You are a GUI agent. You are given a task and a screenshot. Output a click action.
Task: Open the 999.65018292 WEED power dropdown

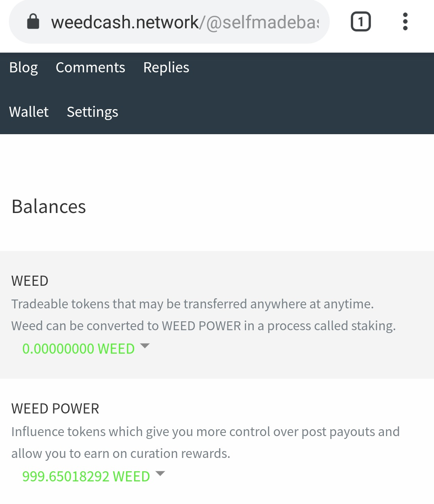coord(86,476)
